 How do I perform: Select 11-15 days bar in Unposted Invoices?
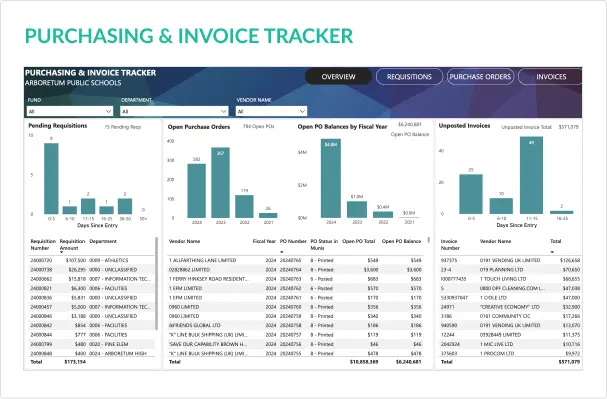pyautogui.click(x=531, y=175)
